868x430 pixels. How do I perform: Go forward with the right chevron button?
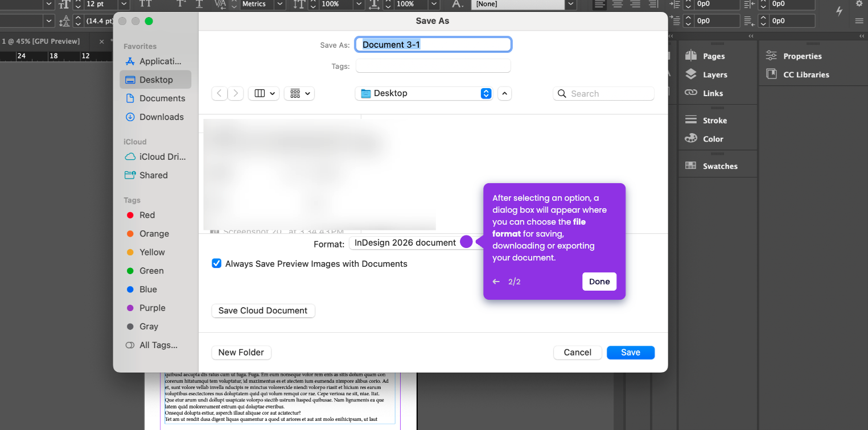coord(236,93)
